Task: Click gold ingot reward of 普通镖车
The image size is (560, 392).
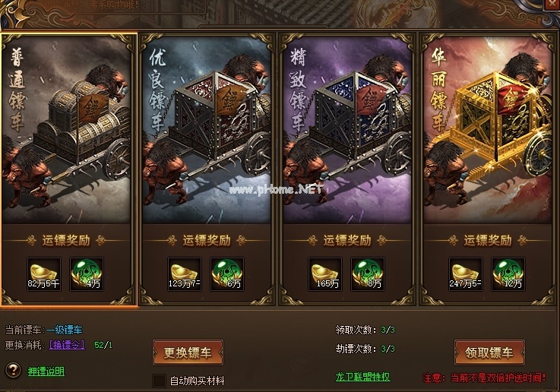Action: (44, 274)
